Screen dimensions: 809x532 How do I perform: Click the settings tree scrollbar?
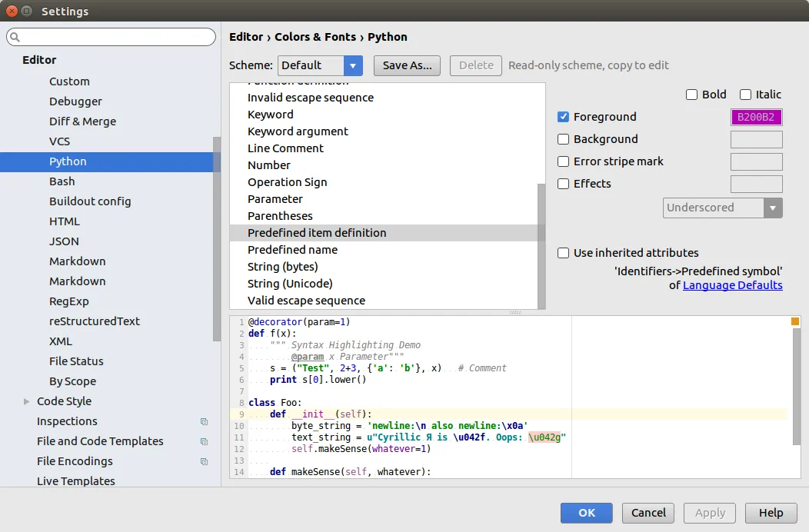[217, 238]
